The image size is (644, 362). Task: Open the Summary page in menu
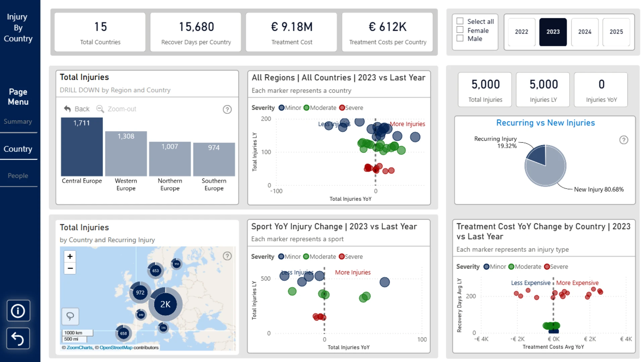[18, 121]
